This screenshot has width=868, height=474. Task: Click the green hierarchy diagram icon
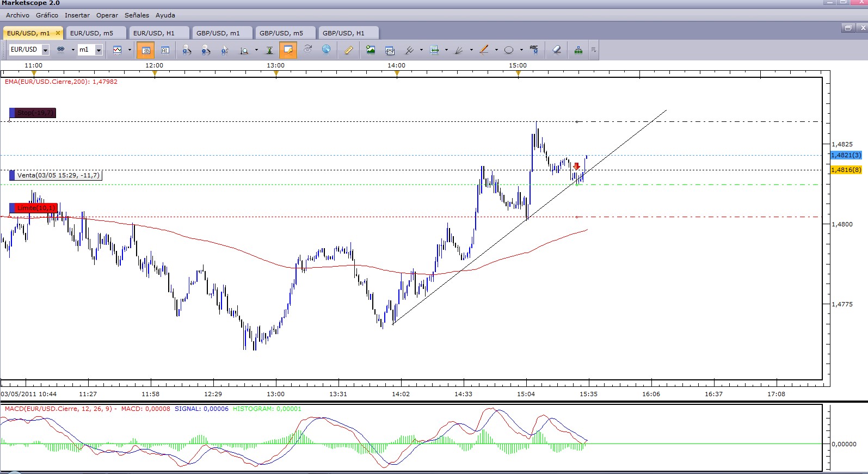(578, 50)
